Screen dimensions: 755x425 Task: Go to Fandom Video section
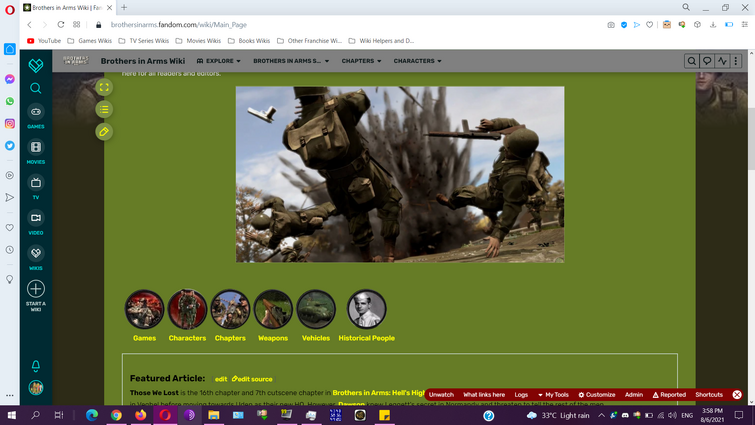tap(36, 222)
